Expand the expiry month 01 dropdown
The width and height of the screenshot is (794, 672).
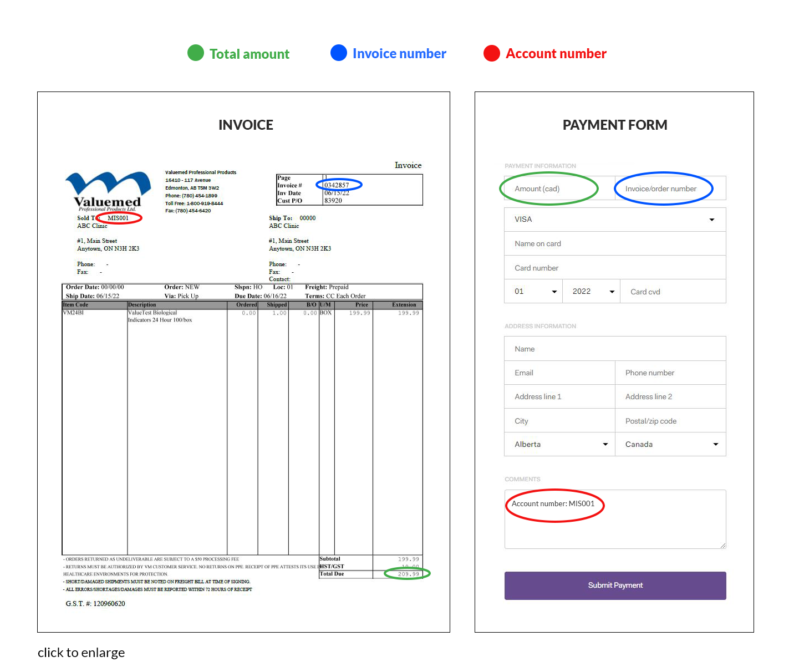(x=533, y=292)
